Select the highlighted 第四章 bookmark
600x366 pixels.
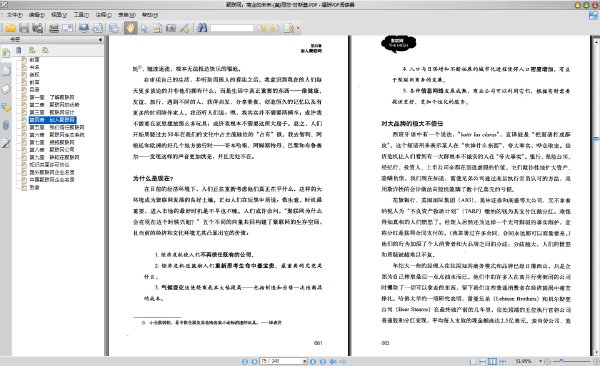pos(52,120)
